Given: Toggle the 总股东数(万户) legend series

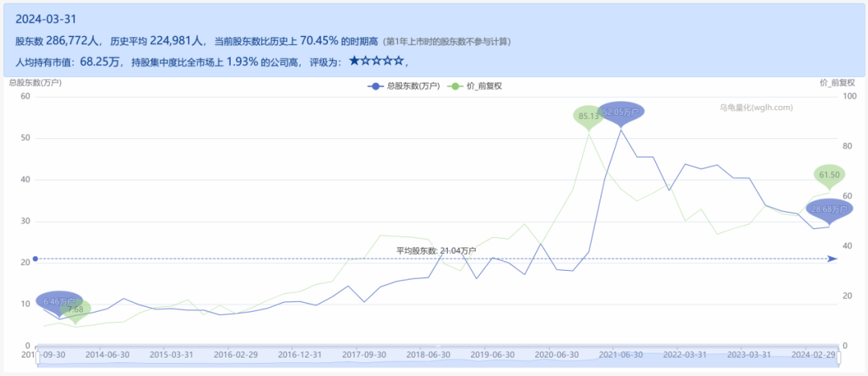Looking at the screenshot, I should pyautogui.click(x=403, y=86).
